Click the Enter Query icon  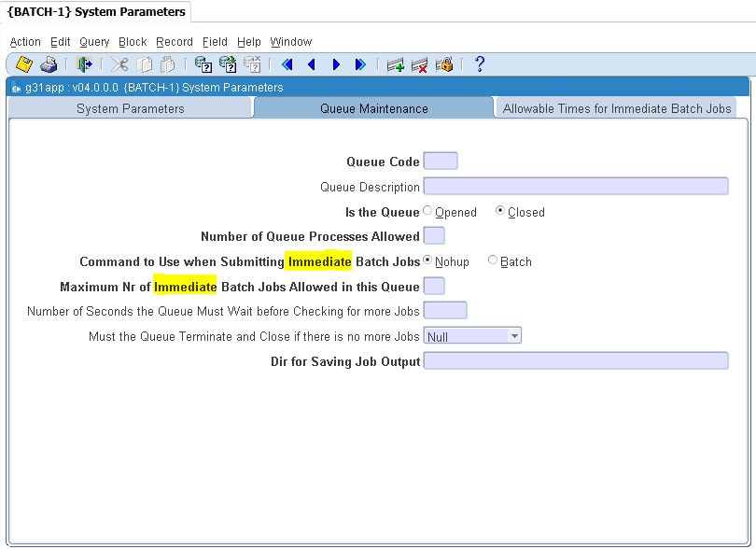point(203,64)
